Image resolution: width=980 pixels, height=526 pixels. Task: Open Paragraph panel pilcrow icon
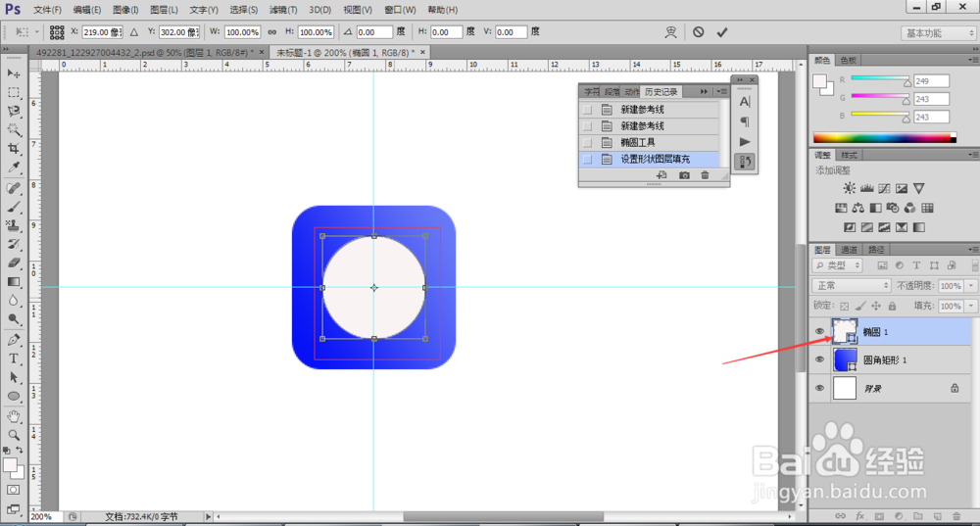745,121
